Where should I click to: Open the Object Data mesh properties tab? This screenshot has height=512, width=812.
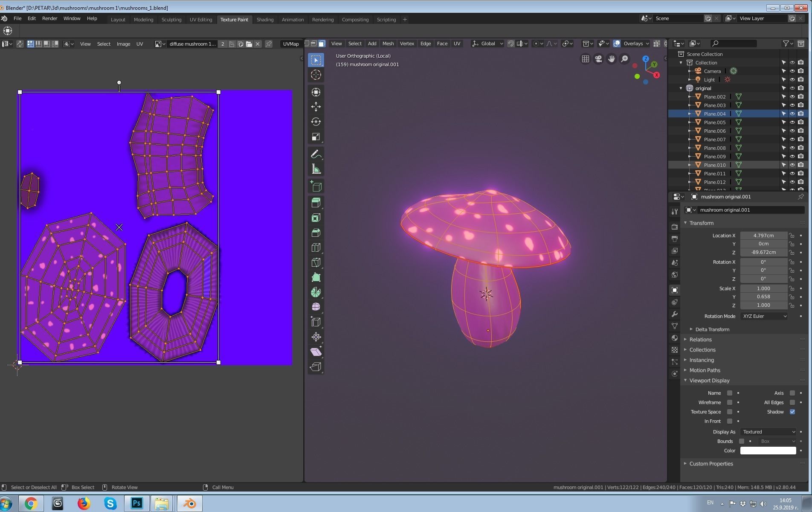coord(674,326)
